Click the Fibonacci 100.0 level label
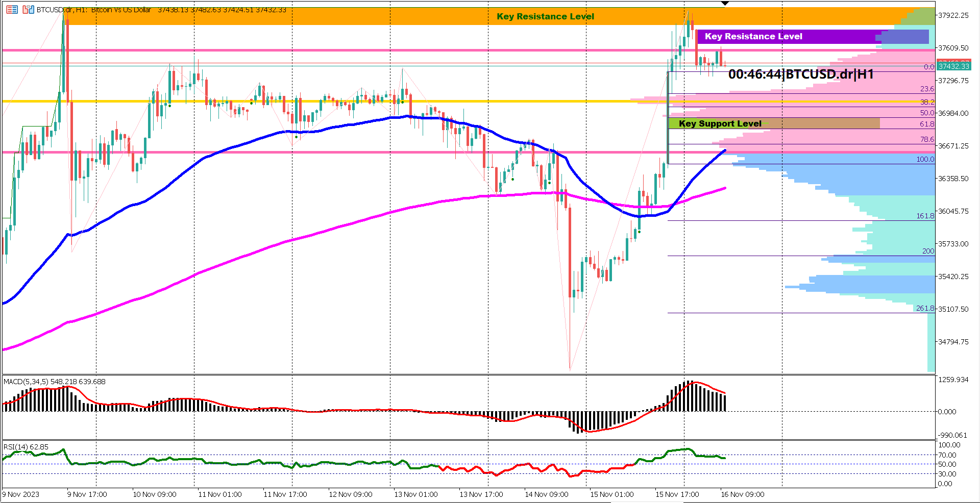 (924, 159)
